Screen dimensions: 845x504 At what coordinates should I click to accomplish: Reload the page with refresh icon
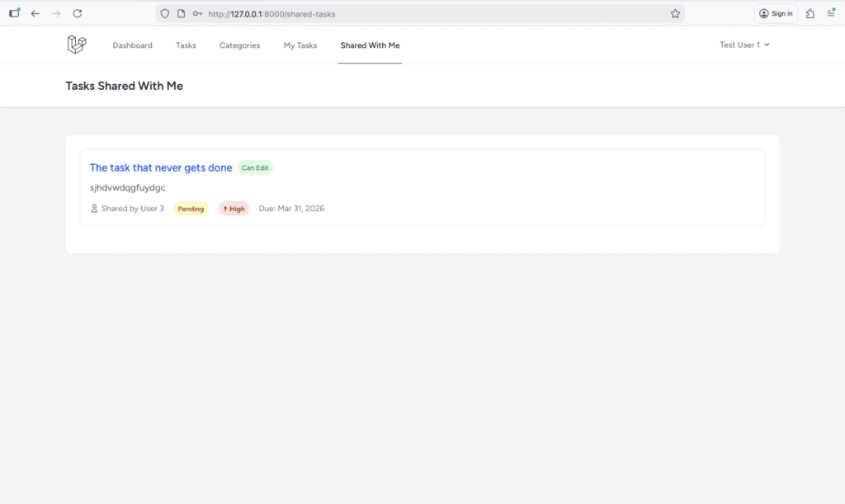pyautogui.click(x=78, y=14)
